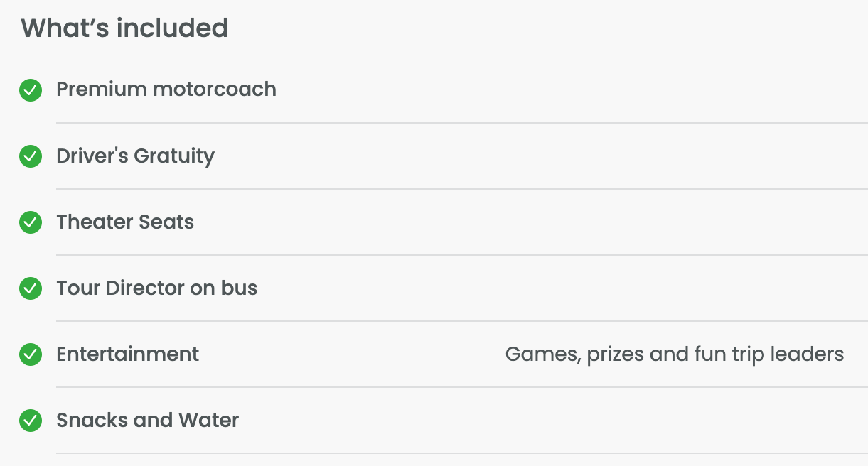
Task: Select the Snacks and Water text
Action: click(148, 420)
